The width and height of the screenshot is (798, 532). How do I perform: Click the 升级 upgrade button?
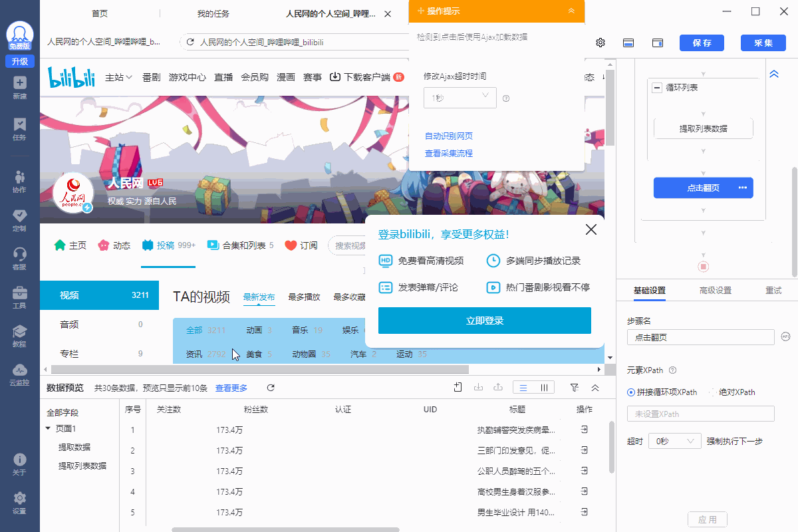tap(19, 61)
